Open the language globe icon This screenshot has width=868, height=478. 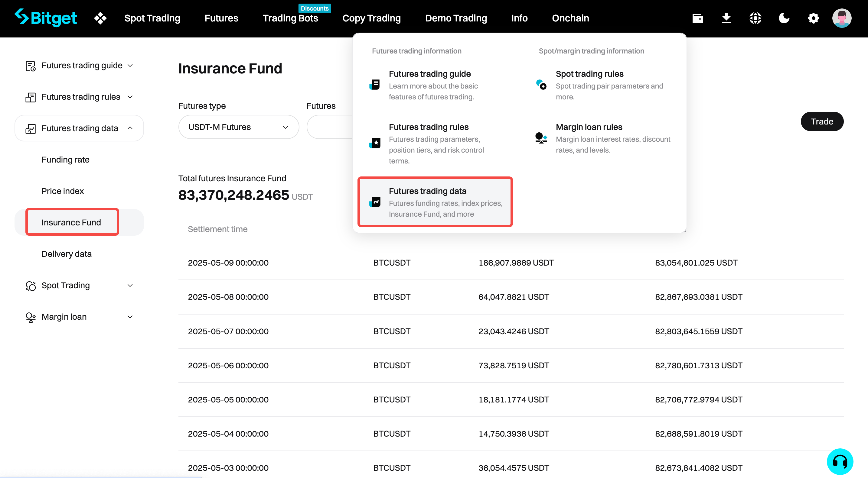755,18
